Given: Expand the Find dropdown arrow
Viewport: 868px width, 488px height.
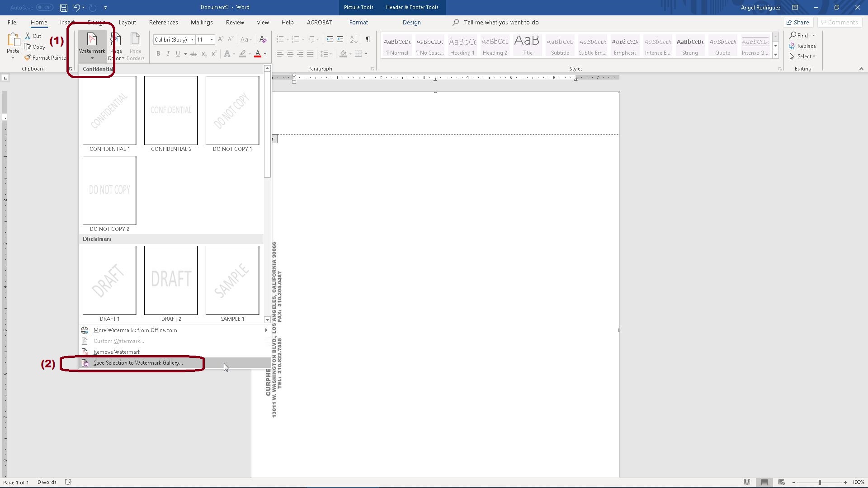Looking at the screenshot, I should [813, 36].
